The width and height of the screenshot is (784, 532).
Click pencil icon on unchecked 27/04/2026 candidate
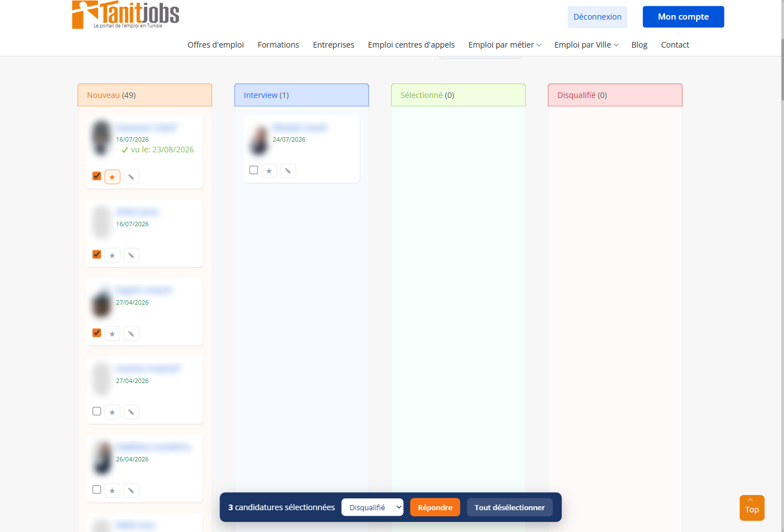click(x=131, y=412)
